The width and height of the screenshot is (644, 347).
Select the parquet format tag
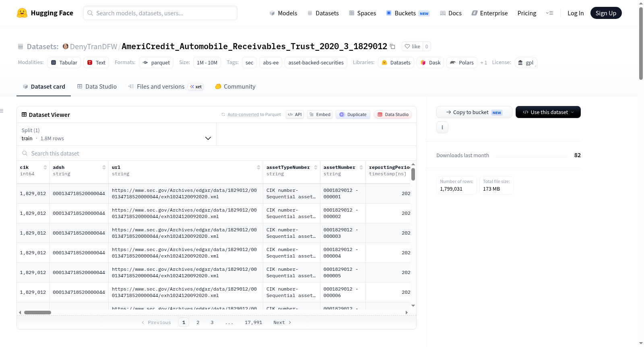(156, 62)
